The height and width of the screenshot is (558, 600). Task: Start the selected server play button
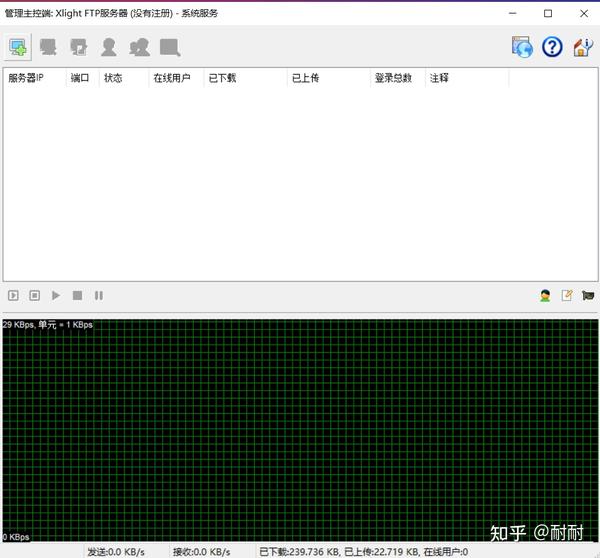point(56,295)
